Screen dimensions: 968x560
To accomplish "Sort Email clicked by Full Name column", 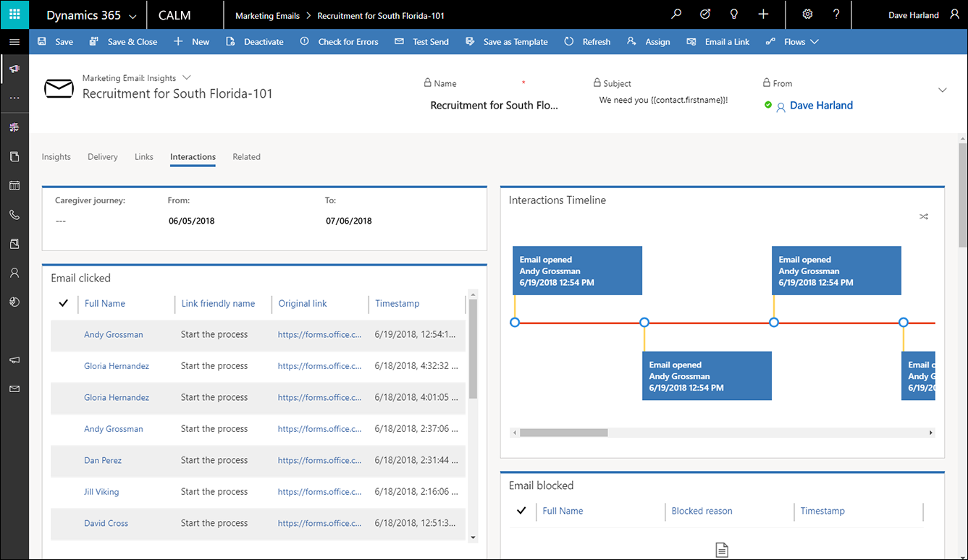I will [x=105, y=303].
